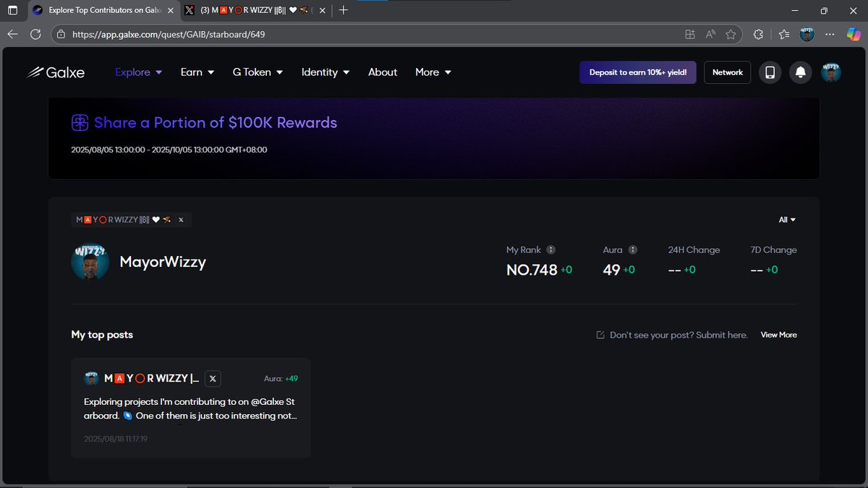
Task: Reload the page with the refresh icon
Action: point(35,34)
